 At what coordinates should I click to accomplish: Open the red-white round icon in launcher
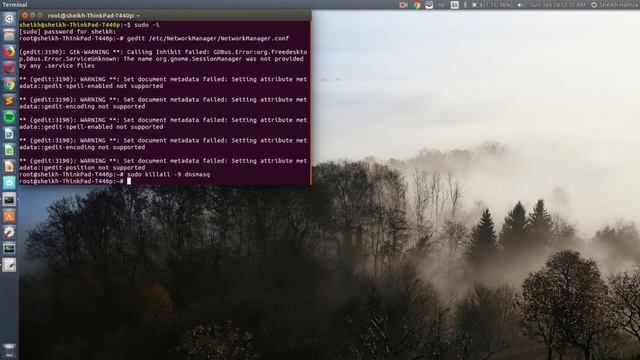pos(9,232)
